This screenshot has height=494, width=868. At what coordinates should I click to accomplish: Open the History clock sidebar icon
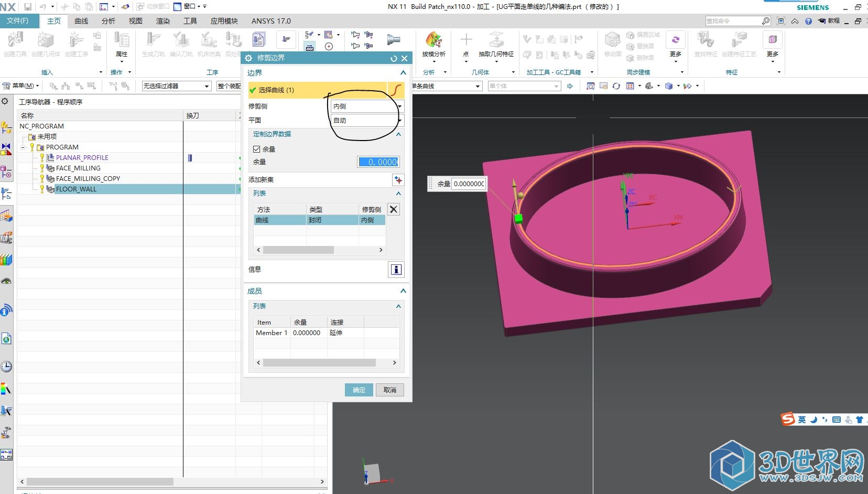[6, 367]
